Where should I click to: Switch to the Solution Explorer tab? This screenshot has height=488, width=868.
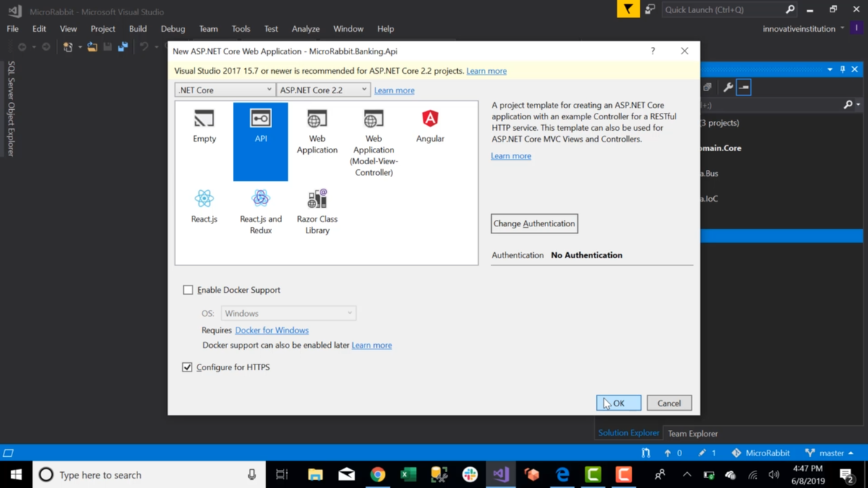click(x=629, y=432)
